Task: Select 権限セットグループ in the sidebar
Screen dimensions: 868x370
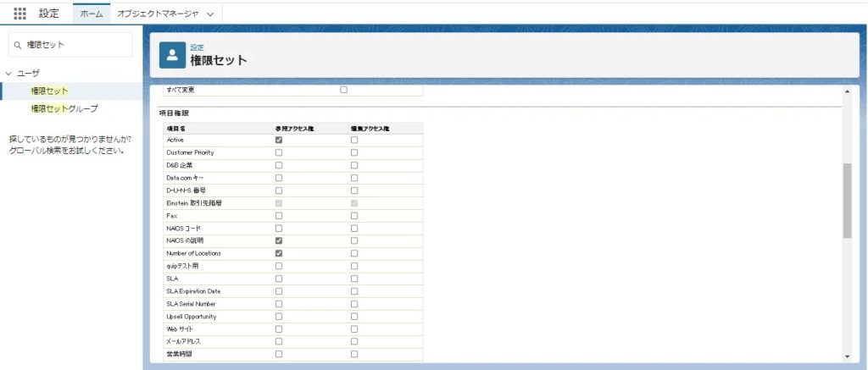Action: (64, 109)
